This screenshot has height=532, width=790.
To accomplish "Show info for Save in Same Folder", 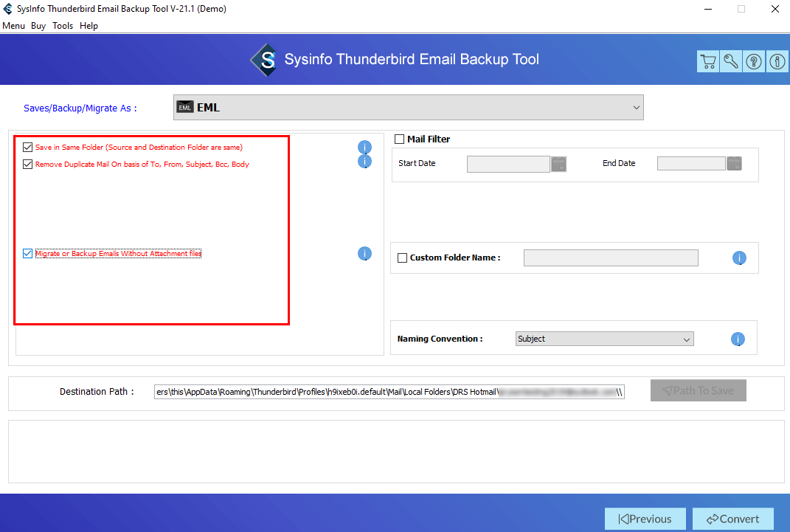I will click(x=365, y=147).
